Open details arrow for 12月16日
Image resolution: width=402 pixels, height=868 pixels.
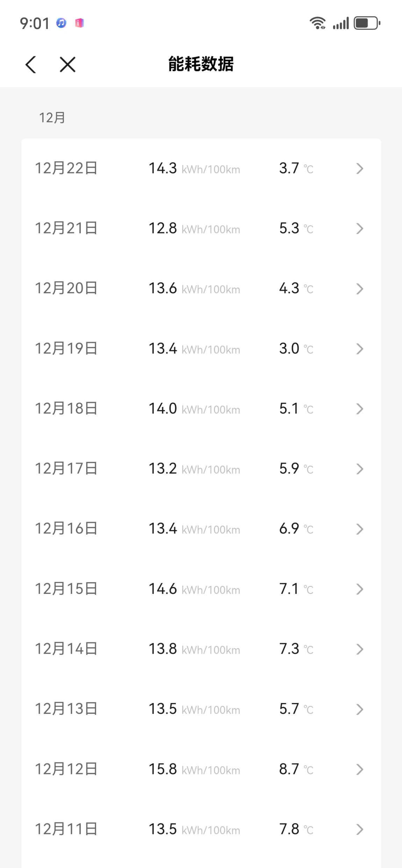[360, 529]
